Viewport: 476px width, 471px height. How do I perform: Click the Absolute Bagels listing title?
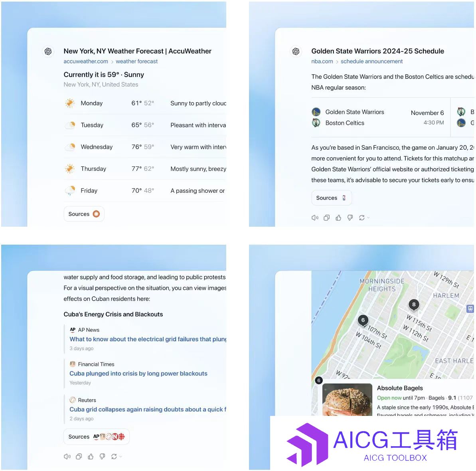click(x=400, y=388)
